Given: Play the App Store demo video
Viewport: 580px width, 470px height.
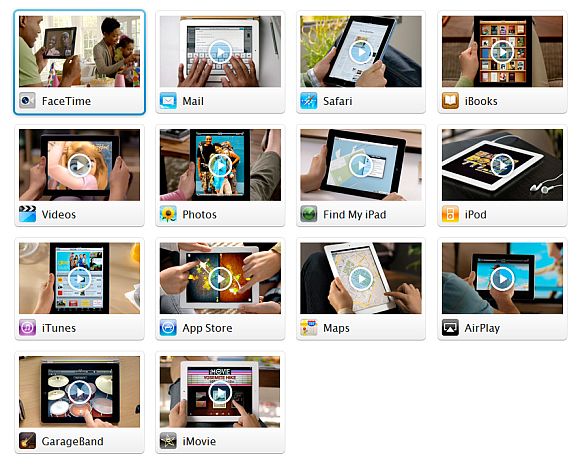Looking at the screenshot, I should click(220, 278).
